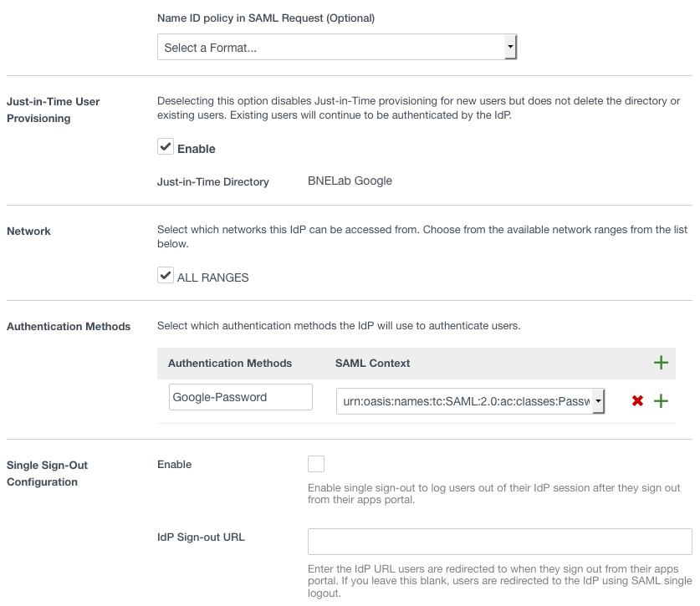Click the green plus beside the red X
This screenshot has width=700, height=606.
click(661, 401)
